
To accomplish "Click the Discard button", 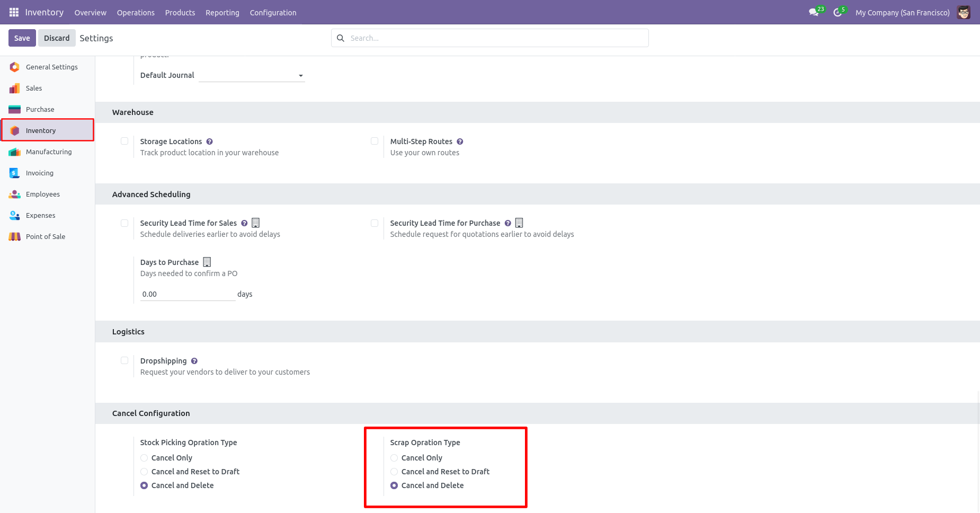I will pos(57,38).
